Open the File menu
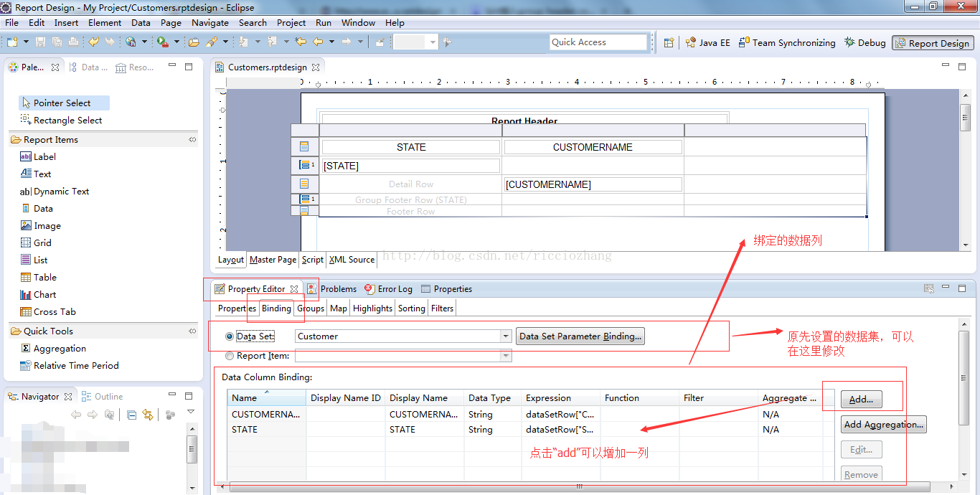This screenshot has width=980, height=495. (x=11, y=22)
